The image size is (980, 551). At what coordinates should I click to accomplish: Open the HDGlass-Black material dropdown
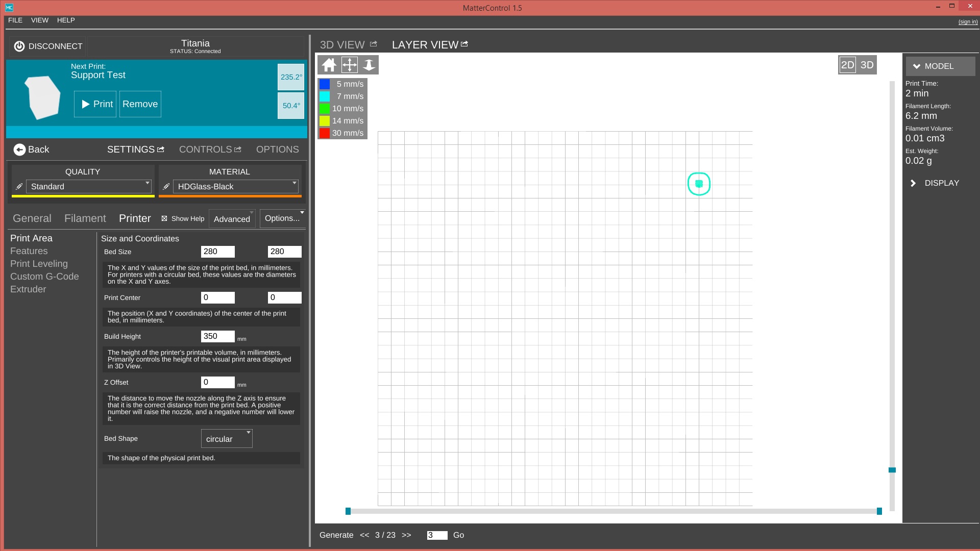236,187
